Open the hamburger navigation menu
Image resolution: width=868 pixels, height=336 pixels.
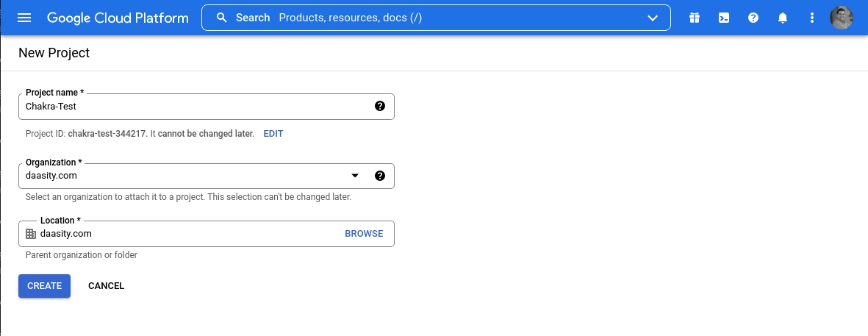pos(24,18)
